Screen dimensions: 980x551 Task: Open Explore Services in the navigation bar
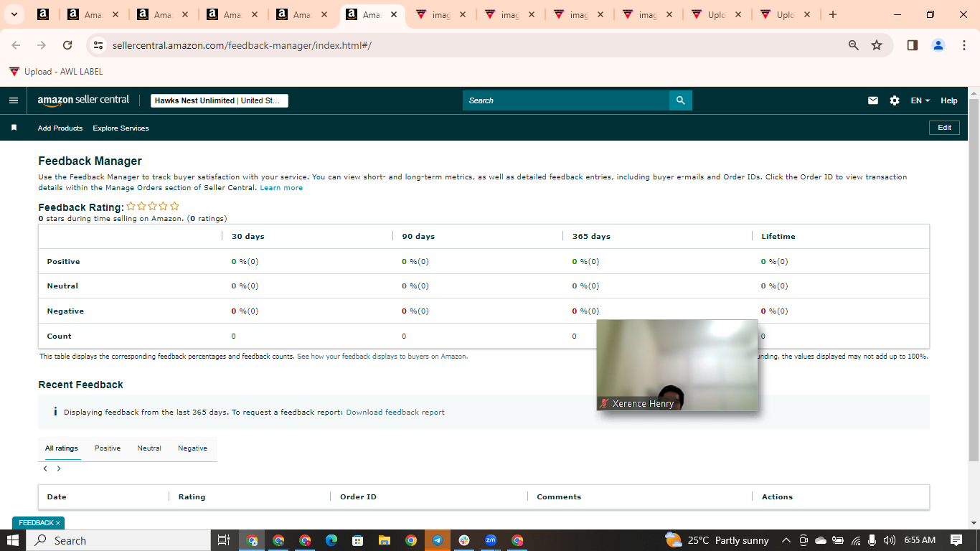pyautogui.click(x=121, y=128)
